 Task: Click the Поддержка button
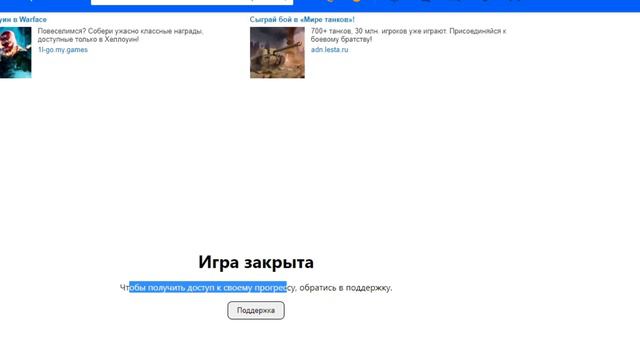tap(256, 310)
